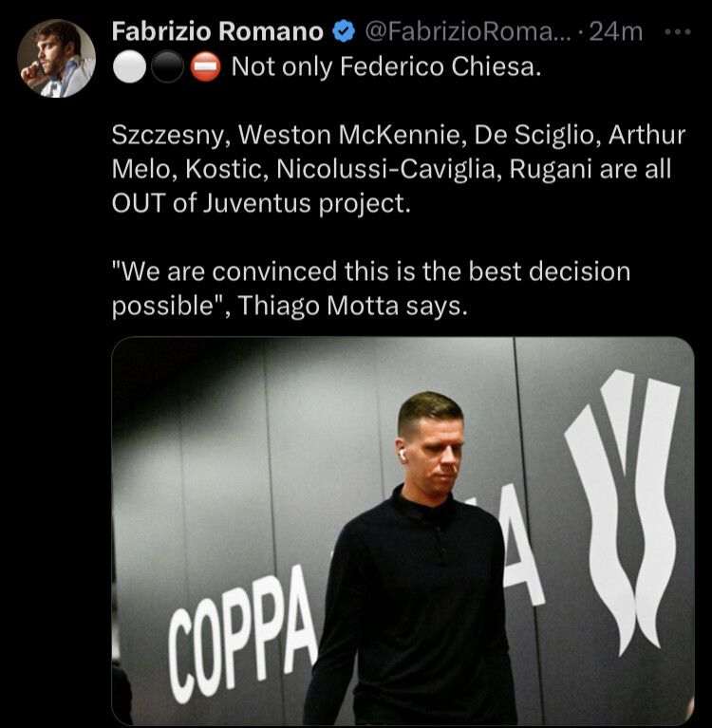Select the Fabrizio Romano display name
This screenshot has width=712, height=728.
217,31
